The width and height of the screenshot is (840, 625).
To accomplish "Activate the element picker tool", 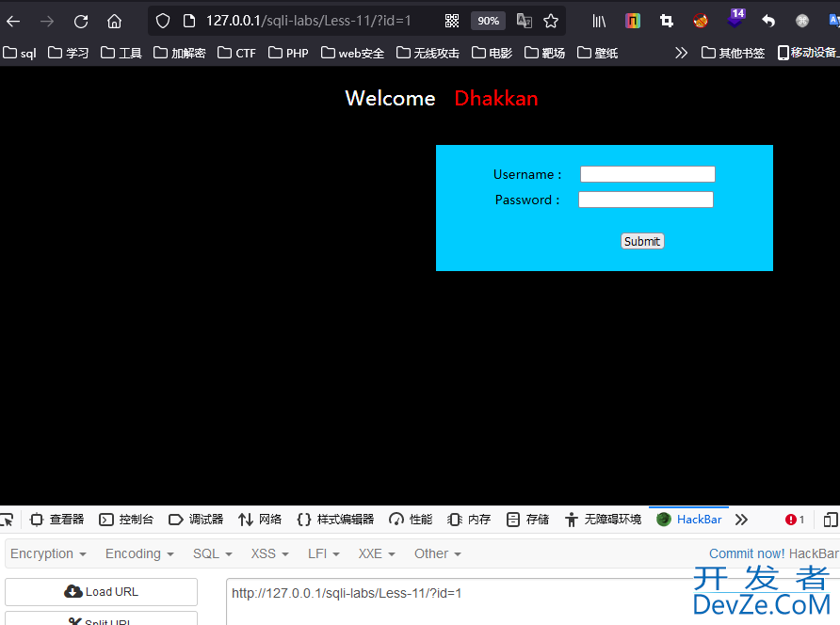I will [x=7, y=520].
